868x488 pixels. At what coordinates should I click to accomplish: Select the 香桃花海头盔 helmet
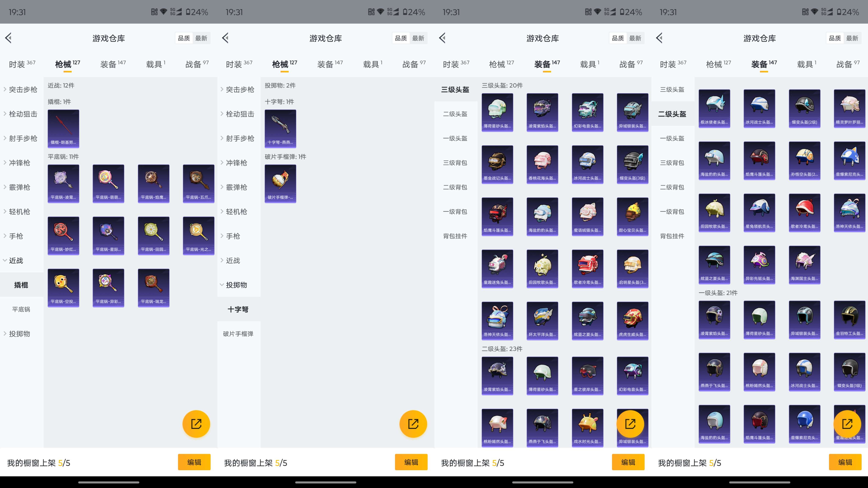point(542,165)
